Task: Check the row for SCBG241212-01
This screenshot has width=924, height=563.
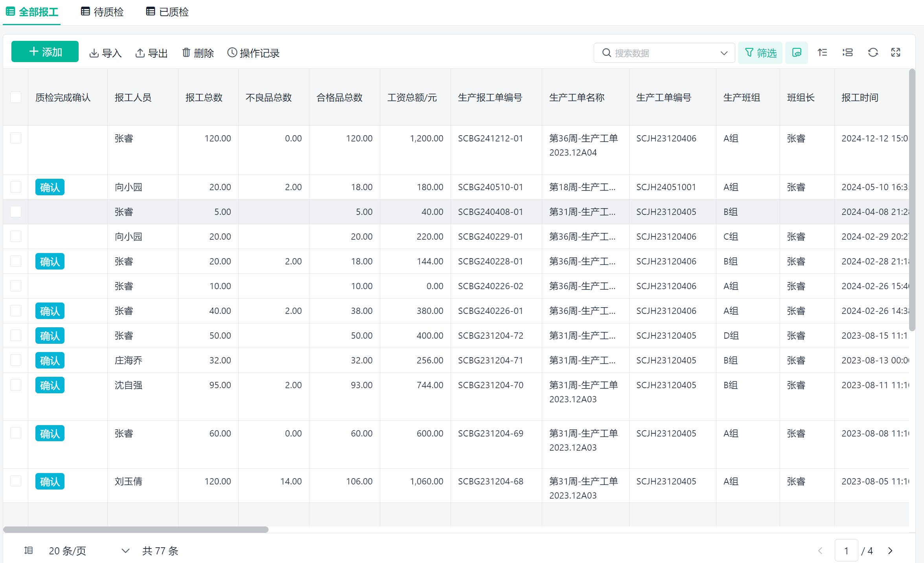Action: [x=16, y=138]
